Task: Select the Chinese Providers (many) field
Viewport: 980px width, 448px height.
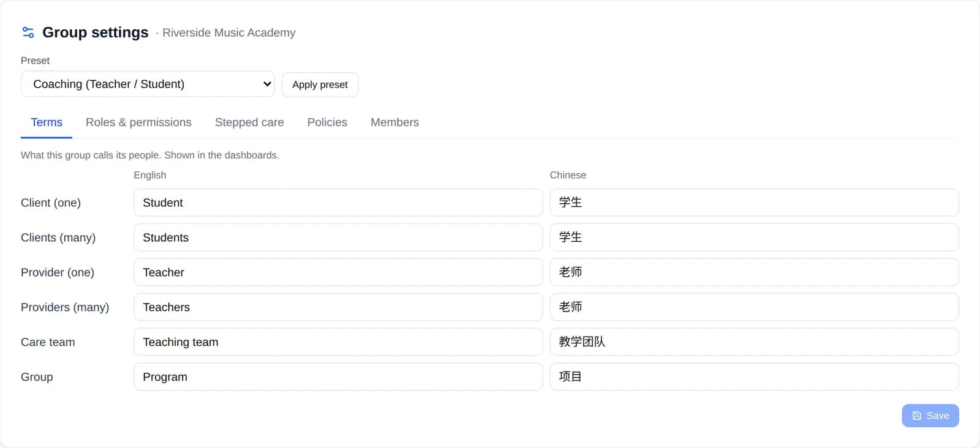Action: point(754,307)
